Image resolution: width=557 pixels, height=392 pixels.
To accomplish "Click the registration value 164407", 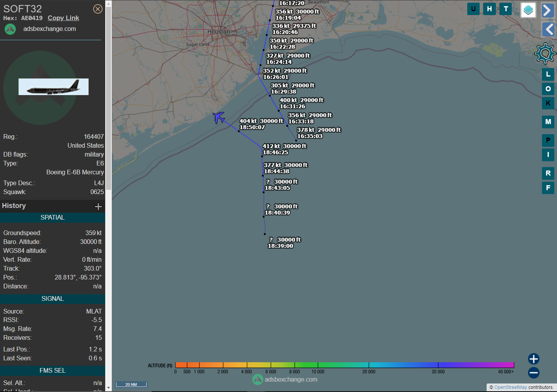I will coord(94,137).
